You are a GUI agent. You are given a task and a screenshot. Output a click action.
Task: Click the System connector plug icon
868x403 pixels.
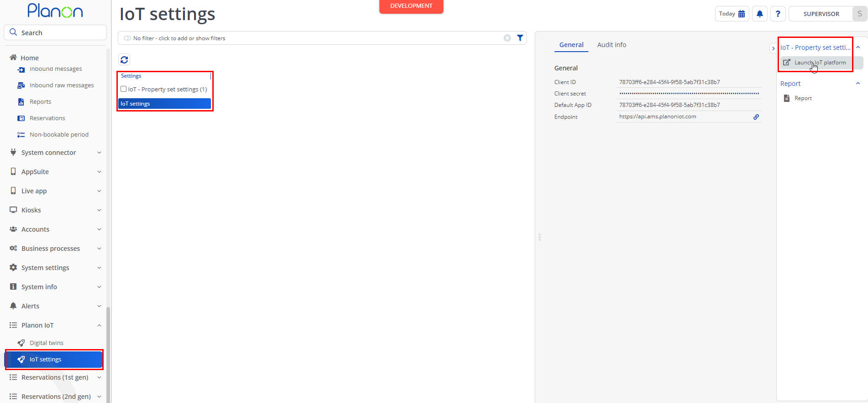tap(13, 152)
